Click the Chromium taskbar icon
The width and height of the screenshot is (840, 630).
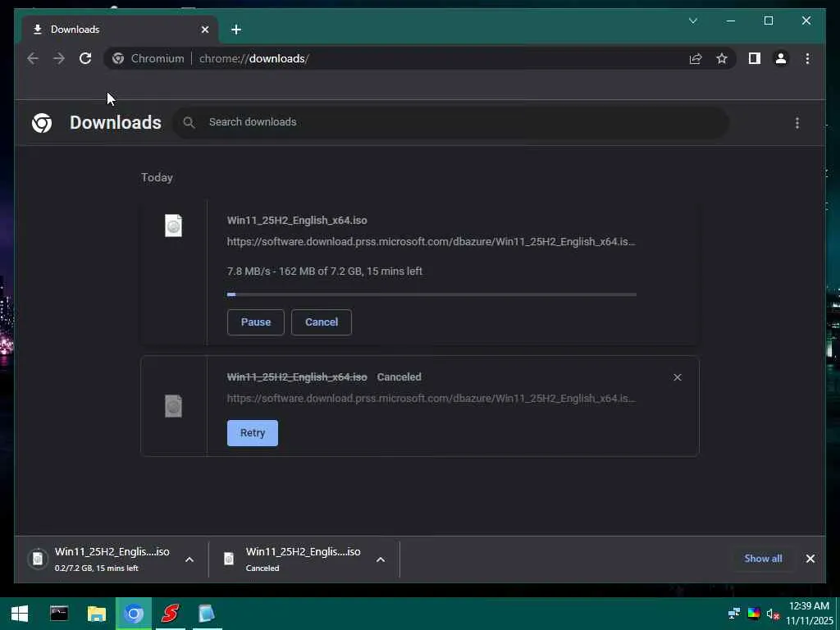pos(134,614)
